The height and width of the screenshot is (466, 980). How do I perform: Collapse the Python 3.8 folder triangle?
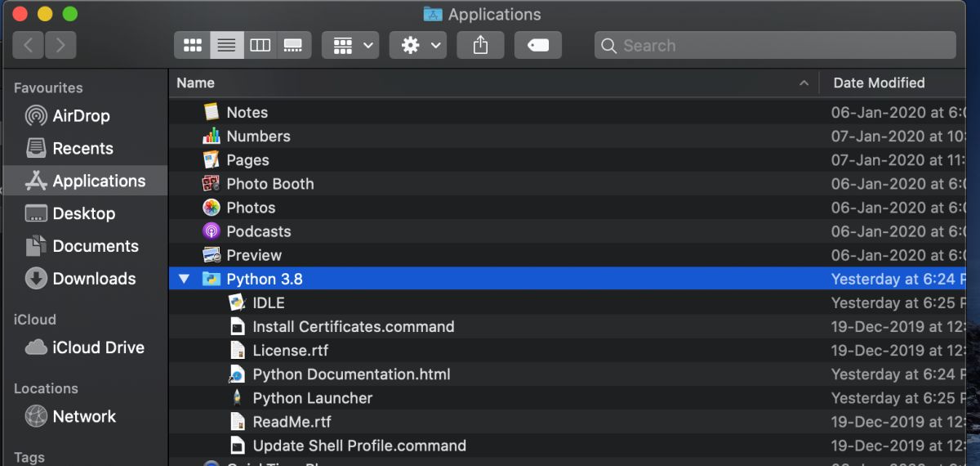[x=184, y=279]
